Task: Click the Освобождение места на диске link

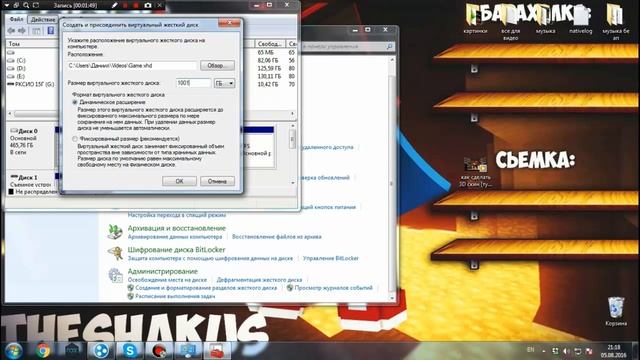Action: 167,280
